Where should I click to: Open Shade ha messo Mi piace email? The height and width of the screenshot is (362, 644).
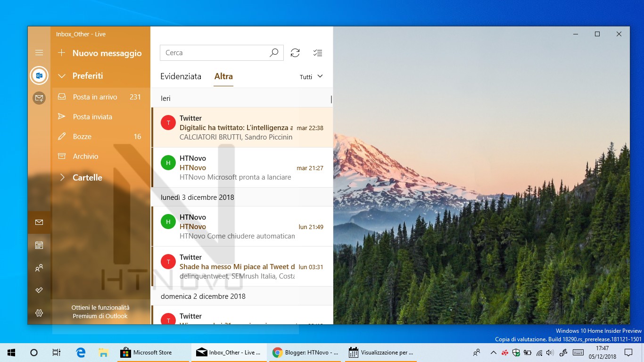tap(242, 266)
